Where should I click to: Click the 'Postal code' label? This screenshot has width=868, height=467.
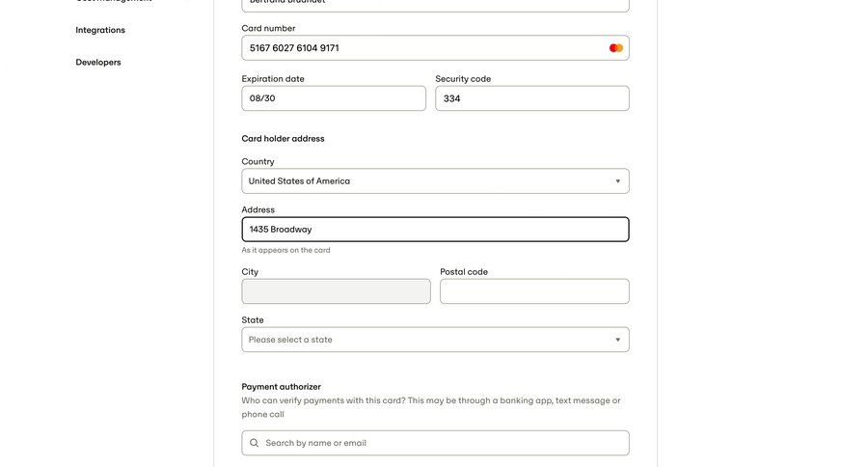[x=464, y=272]
